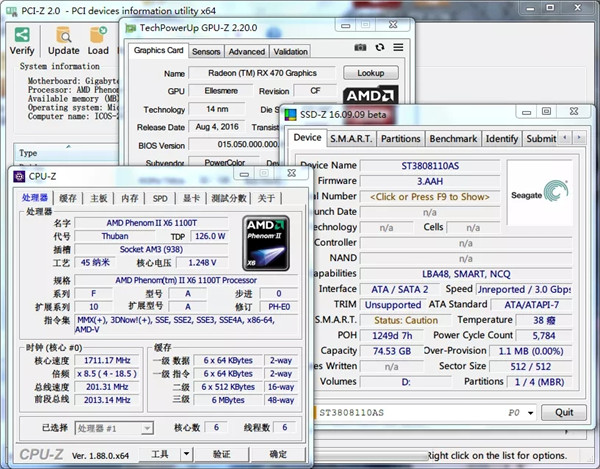Select the SPD tab in CPU-Z
Image resolution: width=600 pixels, height=469 pixels.
tap(160, 198)
